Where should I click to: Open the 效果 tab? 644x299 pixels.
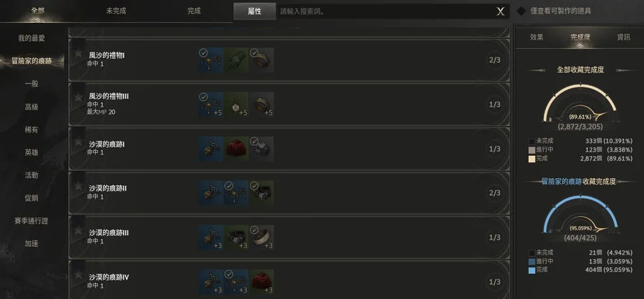tap(537, 37)
